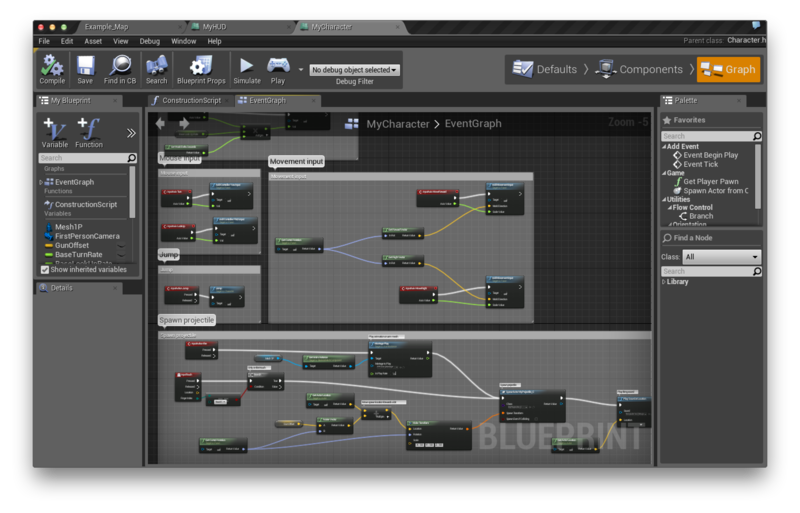
Task: Open the Class All dropdown
Action: (x=722, y=257)
